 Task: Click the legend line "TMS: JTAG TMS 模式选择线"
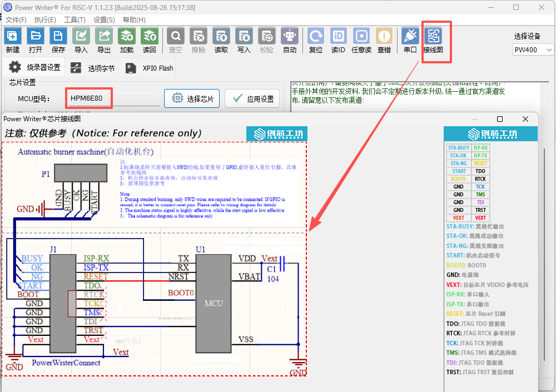click(x=481, y=353)
